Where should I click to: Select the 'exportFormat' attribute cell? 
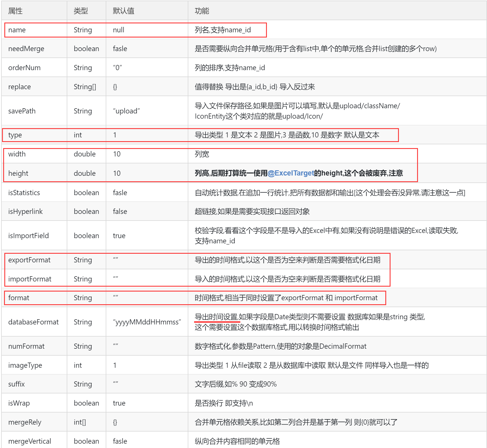[x=34, y=260]
